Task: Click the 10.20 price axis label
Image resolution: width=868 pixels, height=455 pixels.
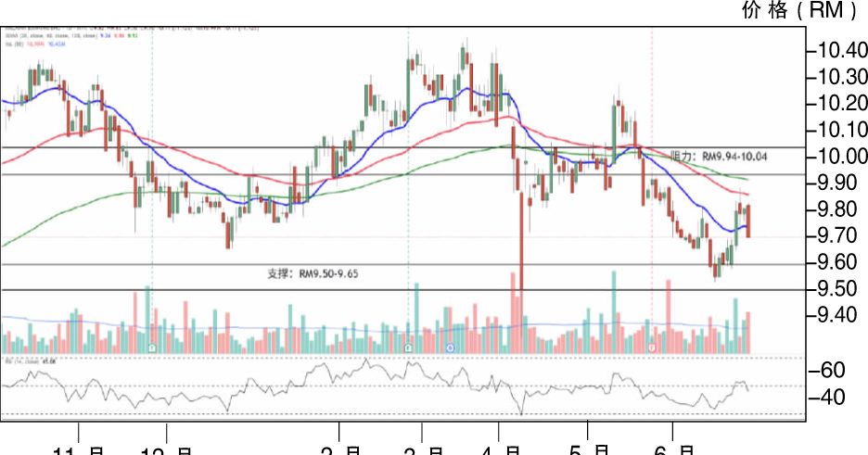Action: [x=843, y=104]
